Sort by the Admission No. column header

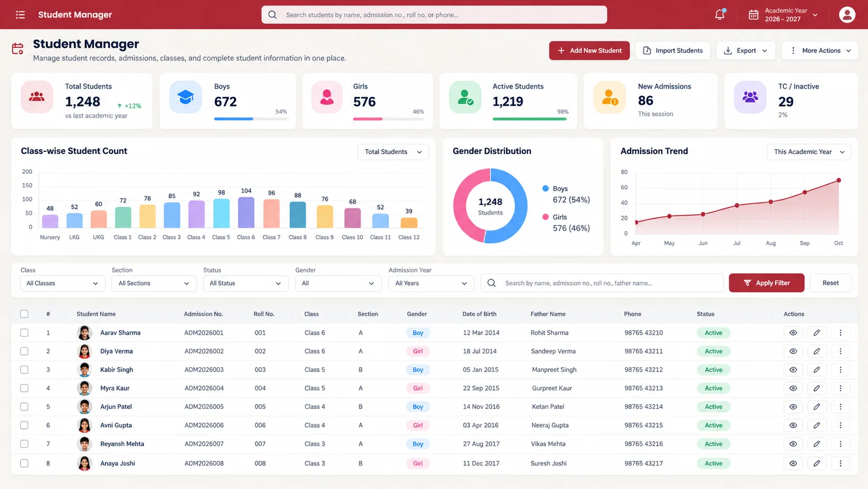[204, 314]
